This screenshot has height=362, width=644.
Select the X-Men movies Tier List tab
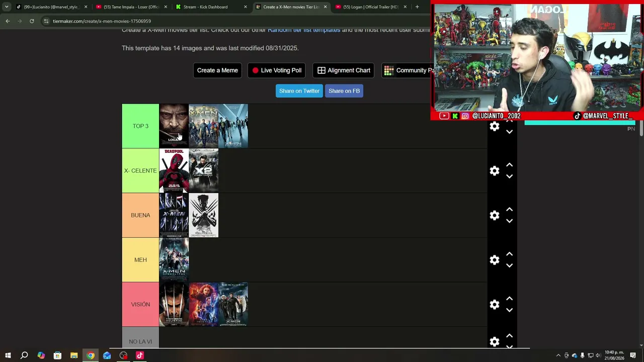click(x=291, y=7)
